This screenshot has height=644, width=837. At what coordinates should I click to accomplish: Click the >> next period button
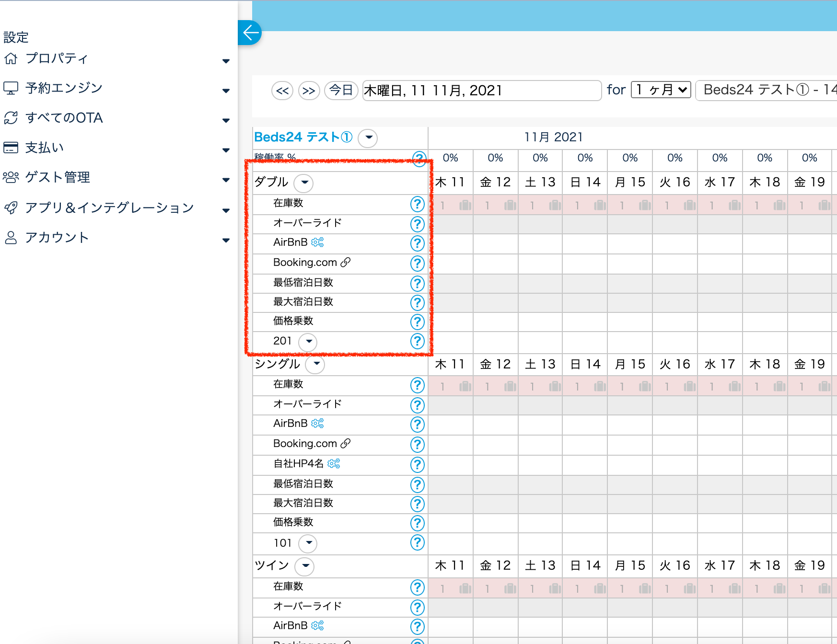[x=309, y=90]
